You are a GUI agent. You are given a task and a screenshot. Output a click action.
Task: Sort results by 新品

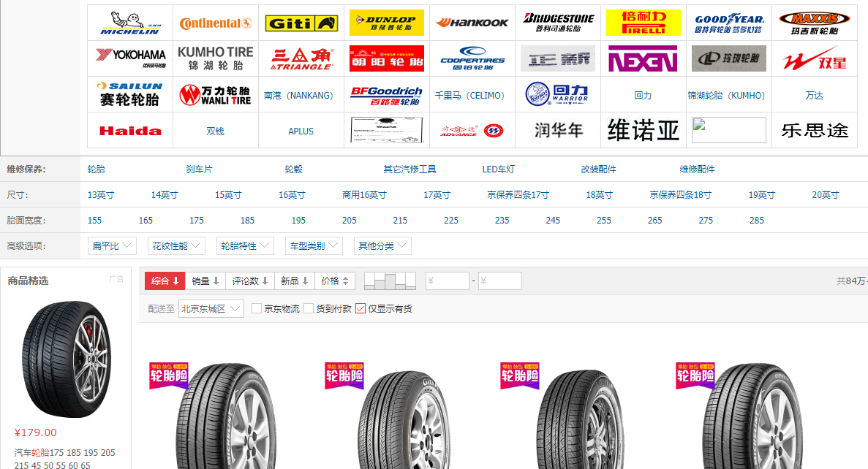point(295,281)
